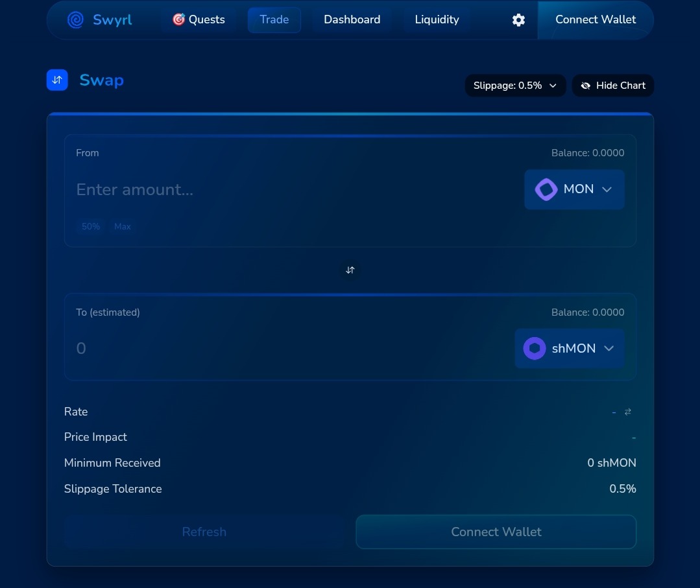Open the Quests tab

199,19
